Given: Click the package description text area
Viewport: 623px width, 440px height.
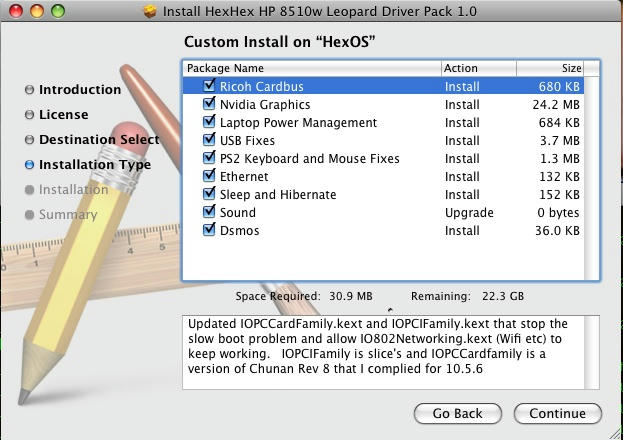Looking at the screenshot, I should 383,352.
